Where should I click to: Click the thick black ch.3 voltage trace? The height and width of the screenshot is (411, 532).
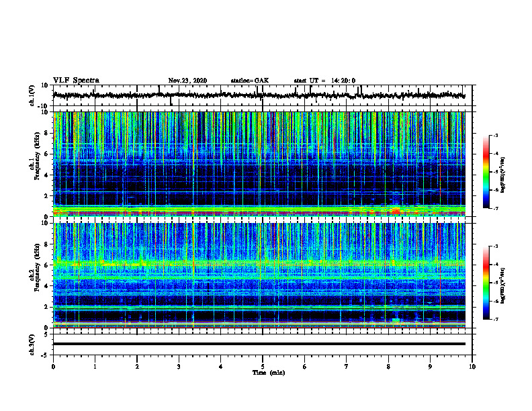coord(259,344)
